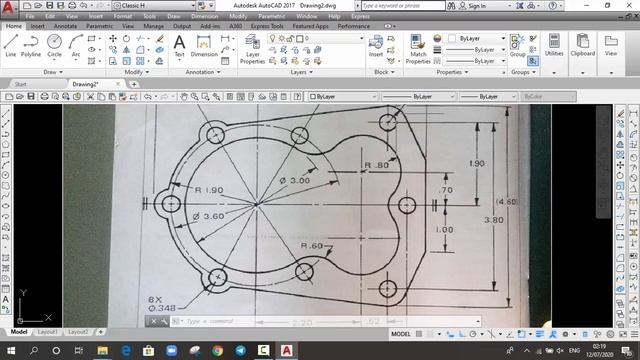The image size is (640, 360).
Task: Open the Utilities panel
Action: tap(554, 45)
